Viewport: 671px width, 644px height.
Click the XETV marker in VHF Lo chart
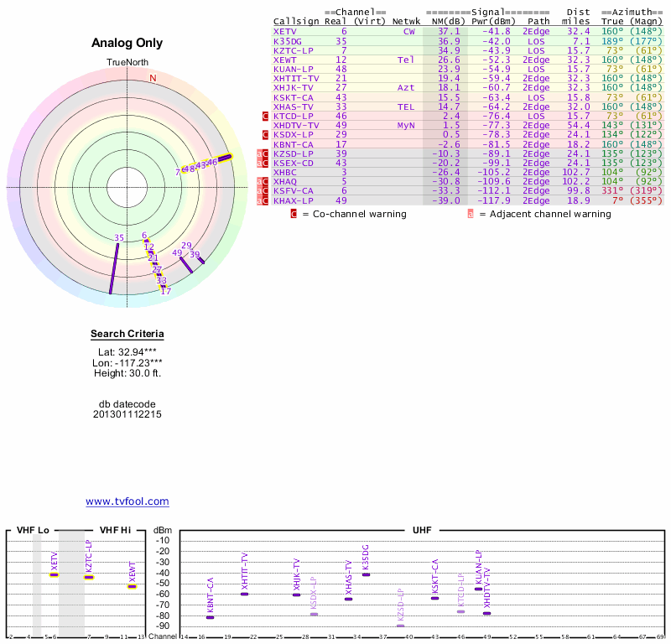(x=55, y=574)
